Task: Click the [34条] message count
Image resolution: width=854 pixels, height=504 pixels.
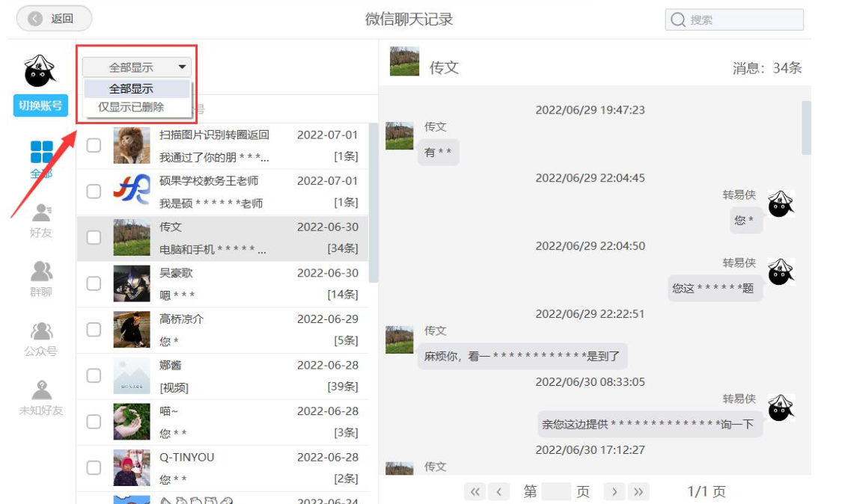Action: point(343,249)
